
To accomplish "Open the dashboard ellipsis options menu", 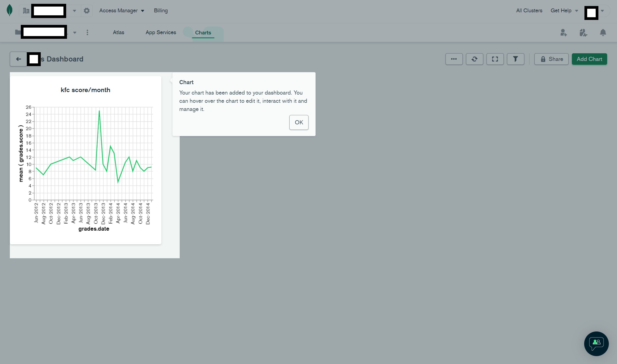I will pyautogui.click(x=454, y=59).
